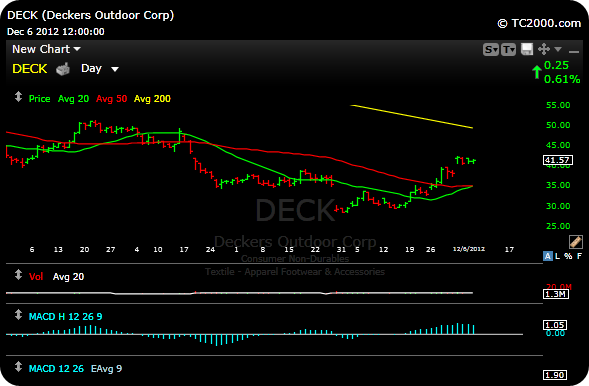This screenshot has width=589, height=386.
Task: Open the S scan options button
Action: pyautogui.click(x=491, y=50)
